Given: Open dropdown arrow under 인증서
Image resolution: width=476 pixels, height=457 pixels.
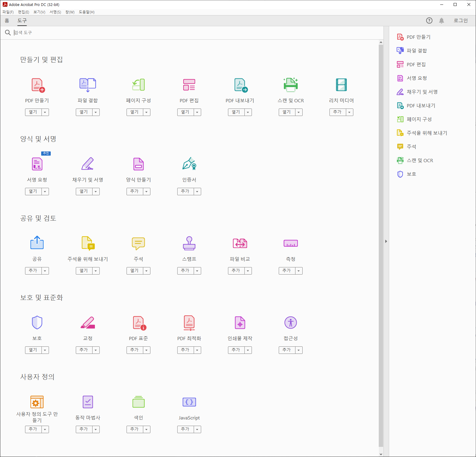Looking at the screenshot, I should click(197, 191).
